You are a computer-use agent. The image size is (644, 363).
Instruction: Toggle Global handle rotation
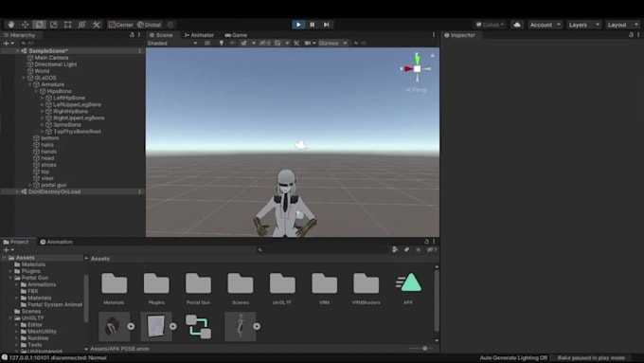(150, 25)
